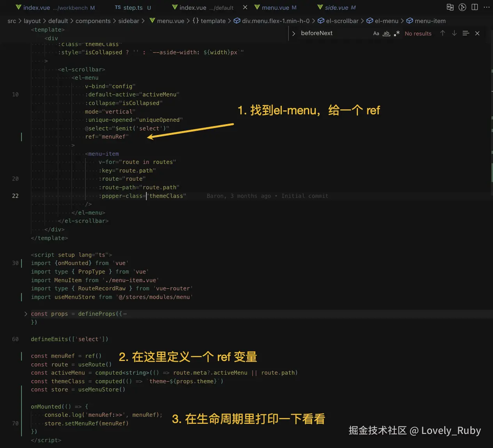This screenshot has height=448, width=493.
Task: Split the editor with the split icon
Action: [x=475, y=7]
